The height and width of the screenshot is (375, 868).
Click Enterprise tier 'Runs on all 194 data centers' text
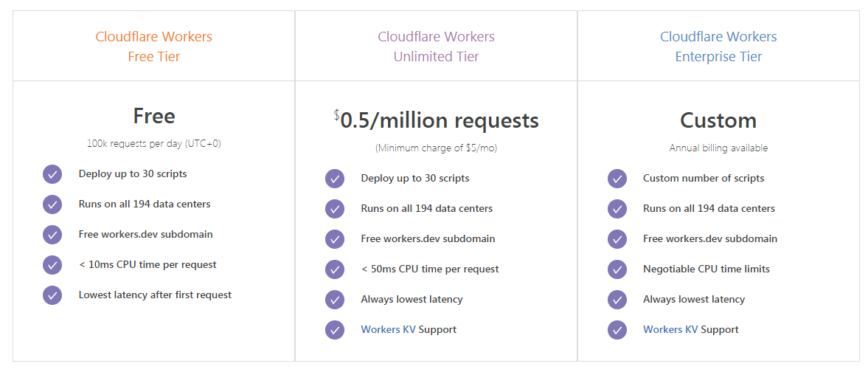(x=709, y=209)
